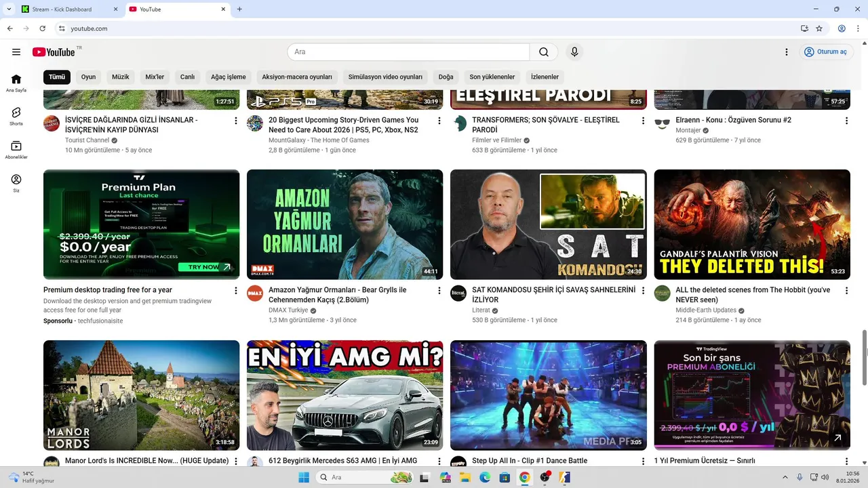
Task: Open Shorts from the sidebar
Action: pos(16,117)
